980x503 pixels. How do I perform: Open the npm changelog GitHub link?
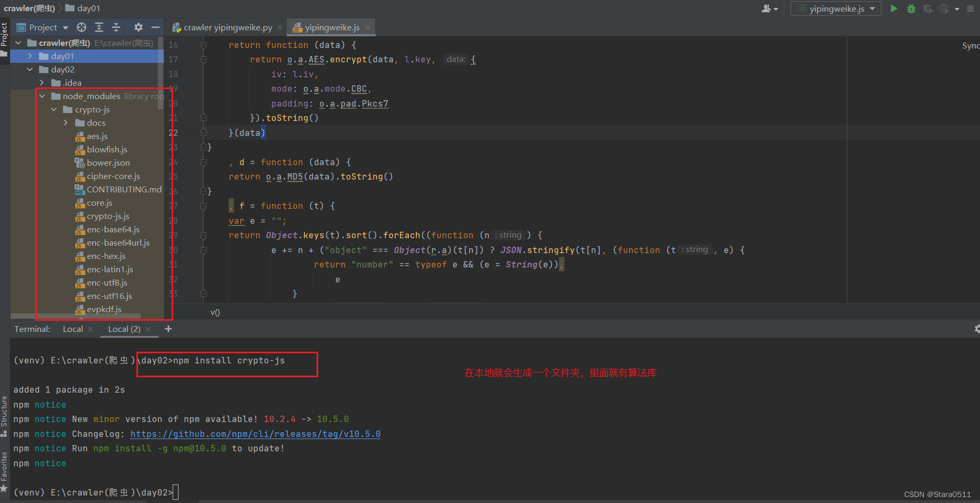[255, 434]
